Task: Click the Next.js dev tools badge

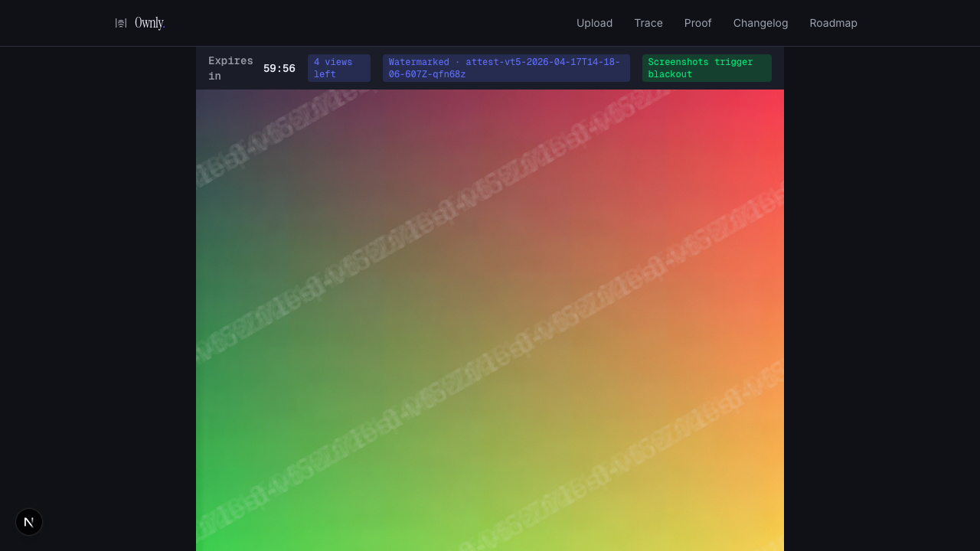Action: [29, 522]
